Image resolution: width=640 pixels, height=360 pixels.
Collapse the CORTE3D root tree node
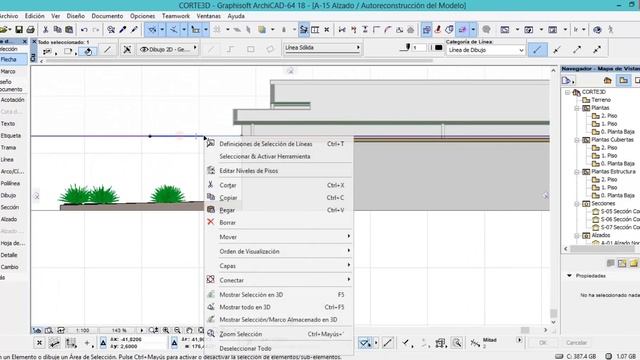click(x=567, y=92)
